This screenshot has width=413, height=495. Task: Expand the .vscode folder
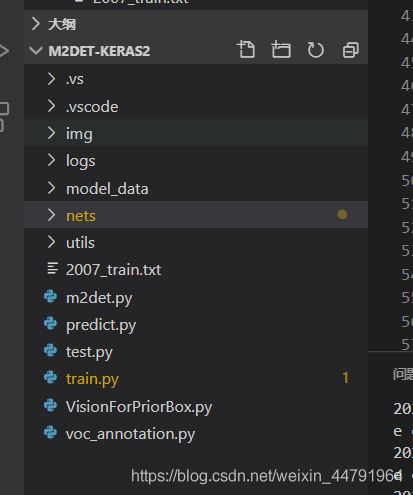click(196, 106)
